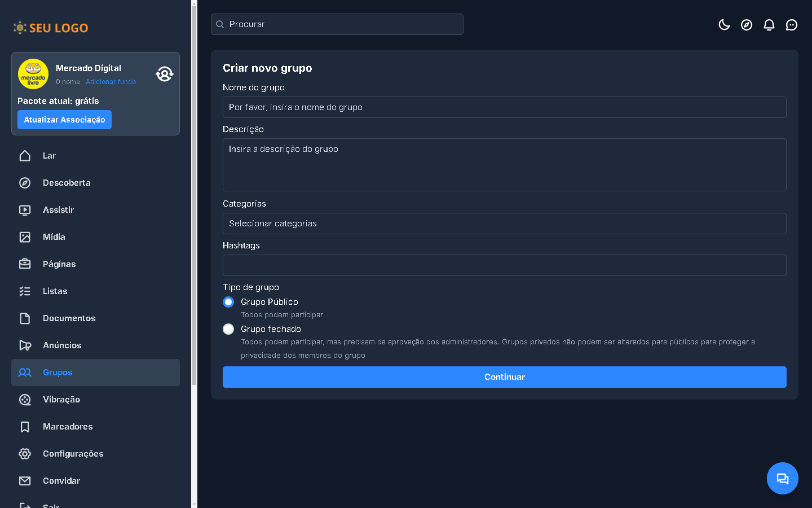Click the switch account icon in profile card
This screenshot has width=812, height=508.
(165, 74)
